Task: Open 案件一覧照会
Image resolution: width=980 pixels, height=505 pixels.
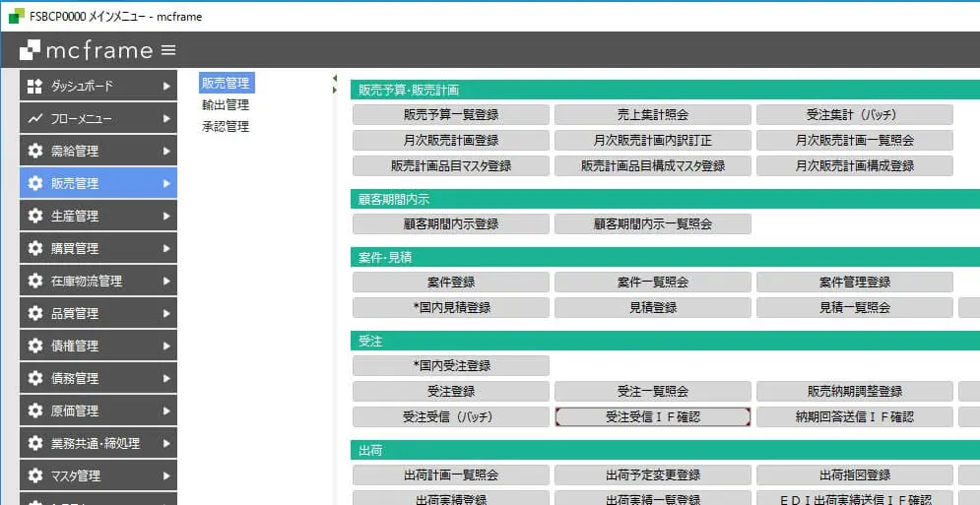Action: pyautogui.click(x=652, y=283)
